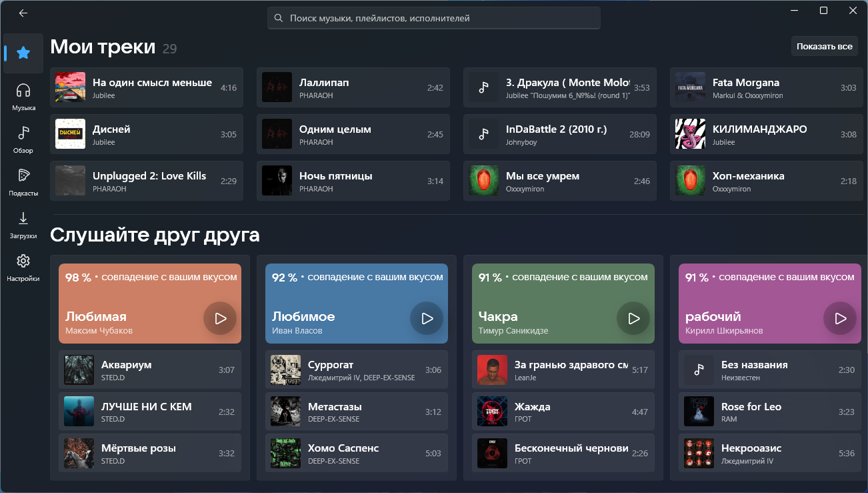Open the Подкасты section
868x493 pixels.
coord(23,181)
